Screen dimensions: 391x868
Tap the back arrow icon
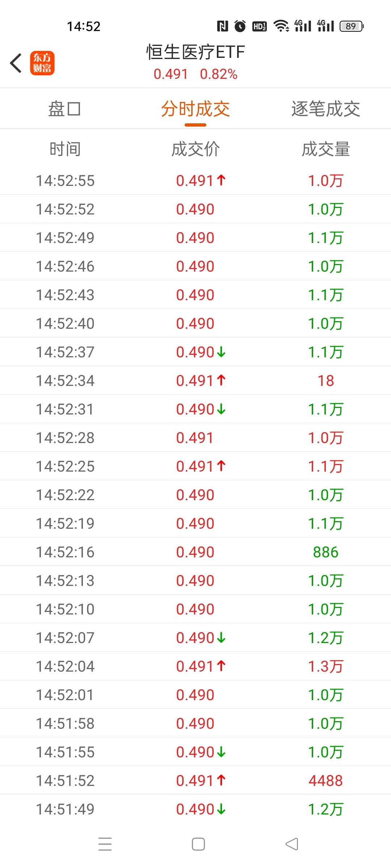[16, 63]
